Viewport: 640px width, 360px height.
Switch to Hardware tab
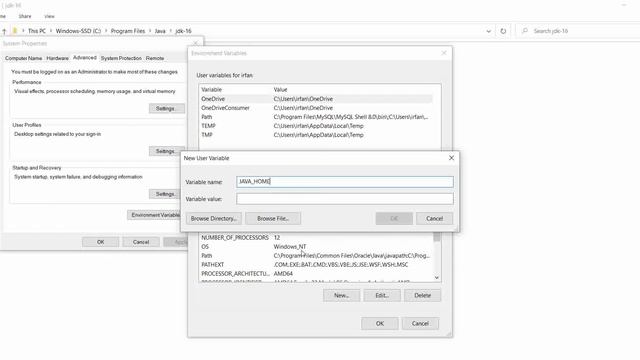57,58
